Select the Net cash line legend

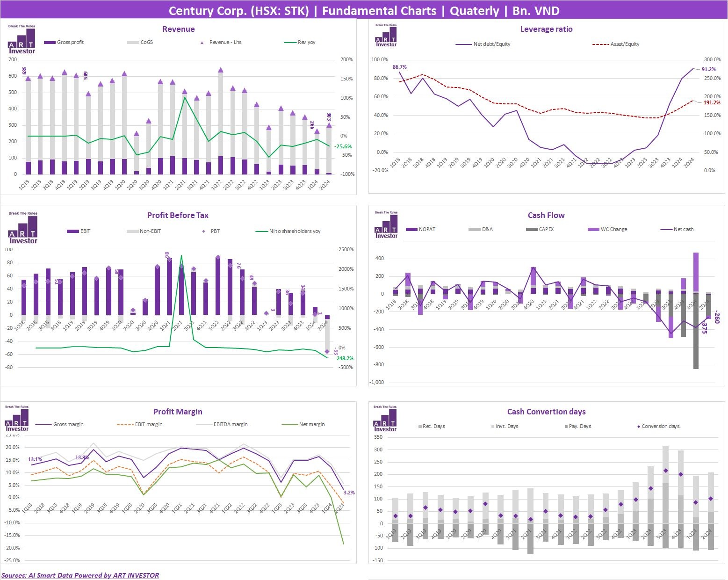(677, 229)
